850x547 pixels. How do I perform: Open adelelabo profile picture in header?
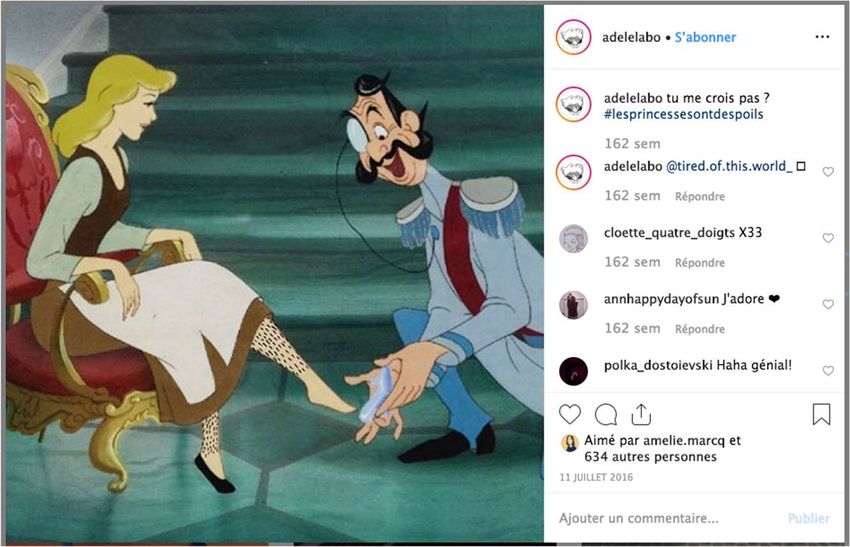coord(574,37)
